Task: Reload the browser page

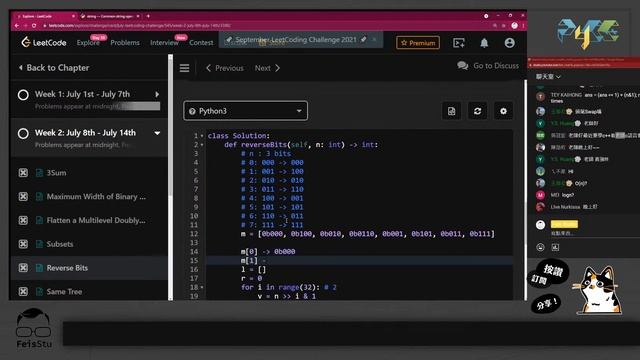Action: pyautogui.click(x=34, y=25)
